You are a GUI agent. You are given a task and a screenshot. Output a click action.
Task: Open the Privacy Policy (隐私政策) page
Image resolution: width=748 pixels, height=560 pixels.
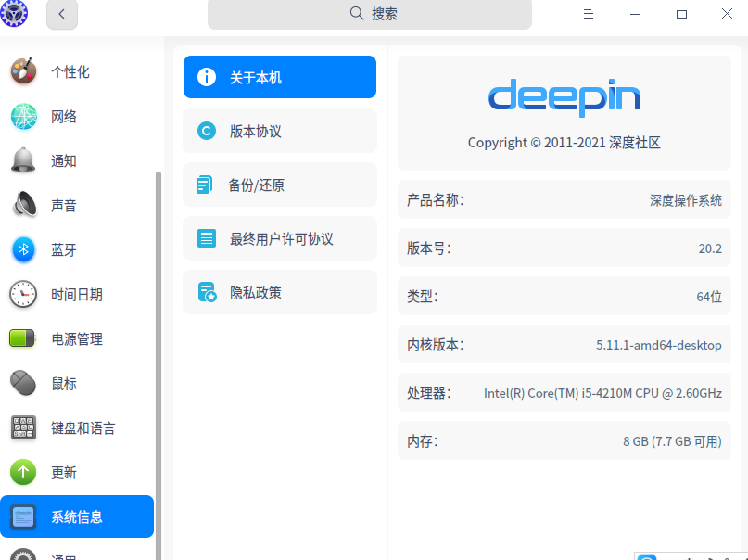(279, 292)
